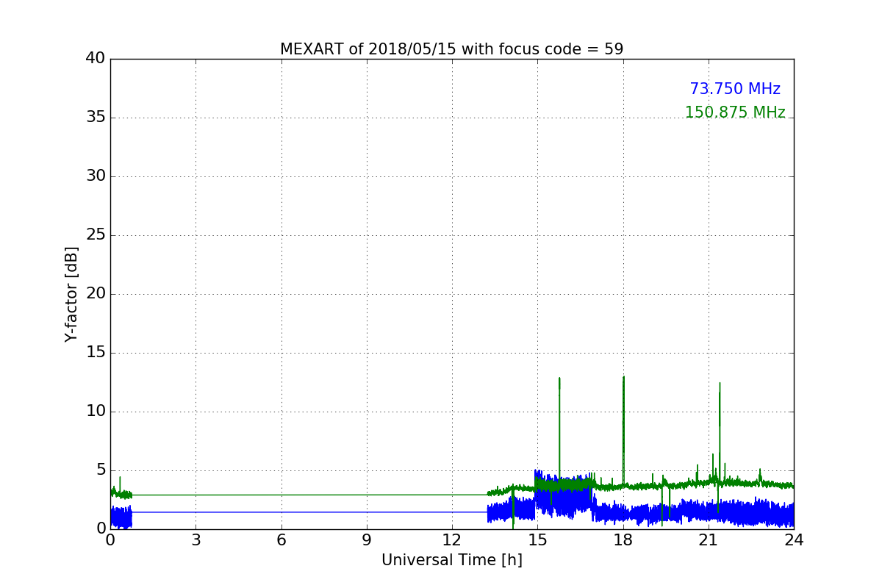
Task: Click the y-axis tick label '10'
Action: pos(96,412)
